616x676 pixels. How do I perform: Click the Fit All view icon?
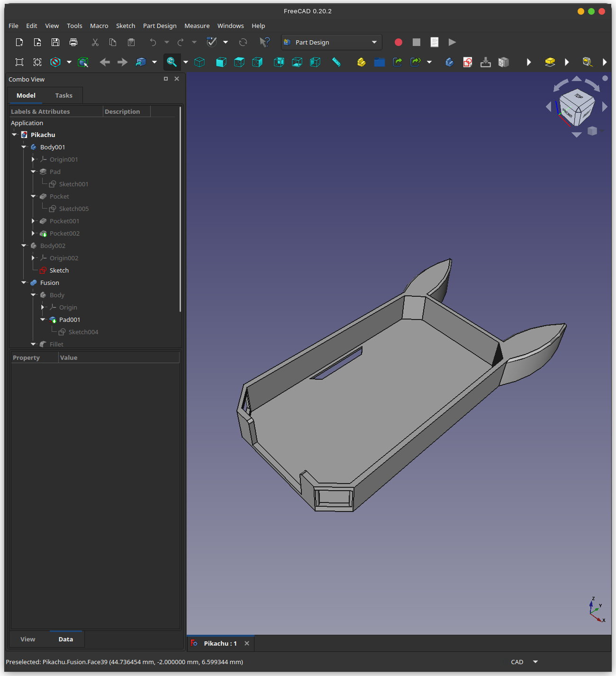[19, 62]
